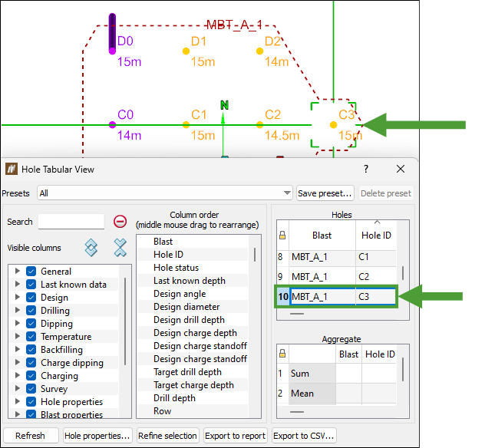The height and width of the screenshot is (448, 485).
Task: Select 'Hole status' in Column order
Action: (x=176, y=268)
